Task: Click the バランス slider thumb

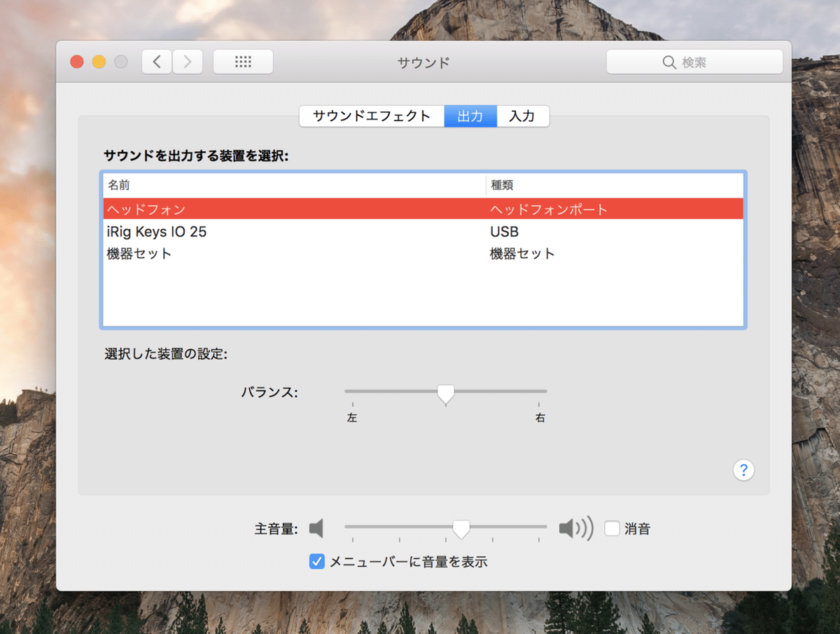Action: click(446, 394)
